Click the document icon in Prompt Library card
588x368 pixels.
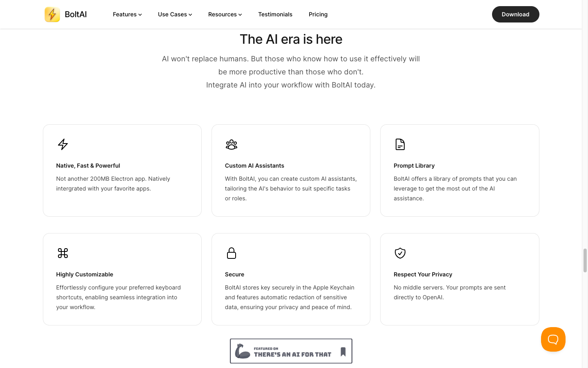click(400, 144)
